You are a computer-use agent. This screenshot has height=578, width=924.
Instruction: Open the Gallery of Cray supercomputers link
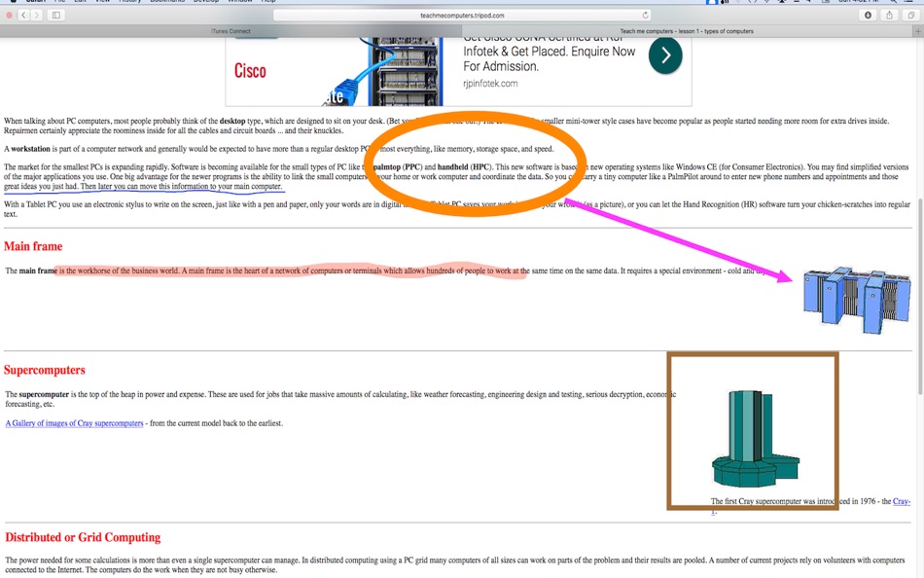pos(74,423)
